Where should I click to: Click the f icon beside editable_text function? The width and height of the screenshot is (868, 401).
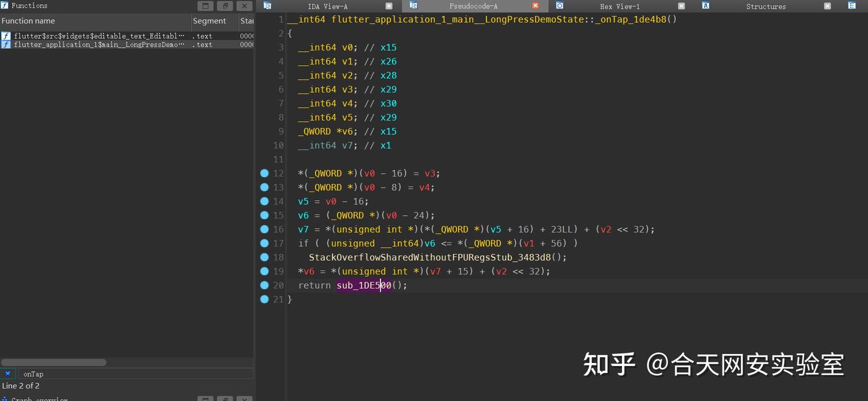[5, 36]
